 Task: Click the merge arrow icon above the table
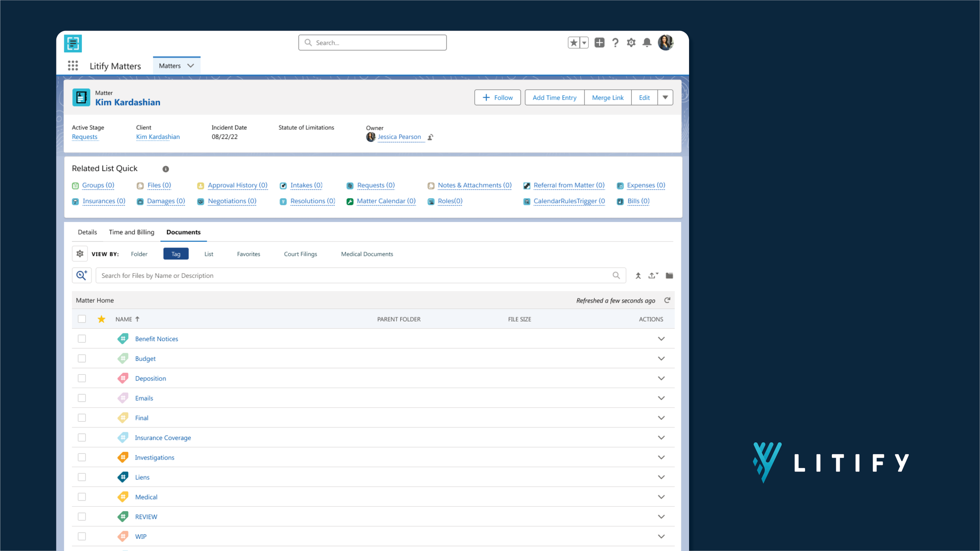click(638, 276)
